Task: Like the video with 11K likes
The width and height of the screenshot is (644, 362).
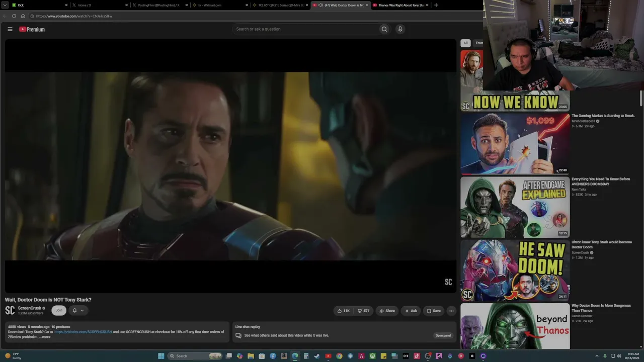Action: pos(344,311)
